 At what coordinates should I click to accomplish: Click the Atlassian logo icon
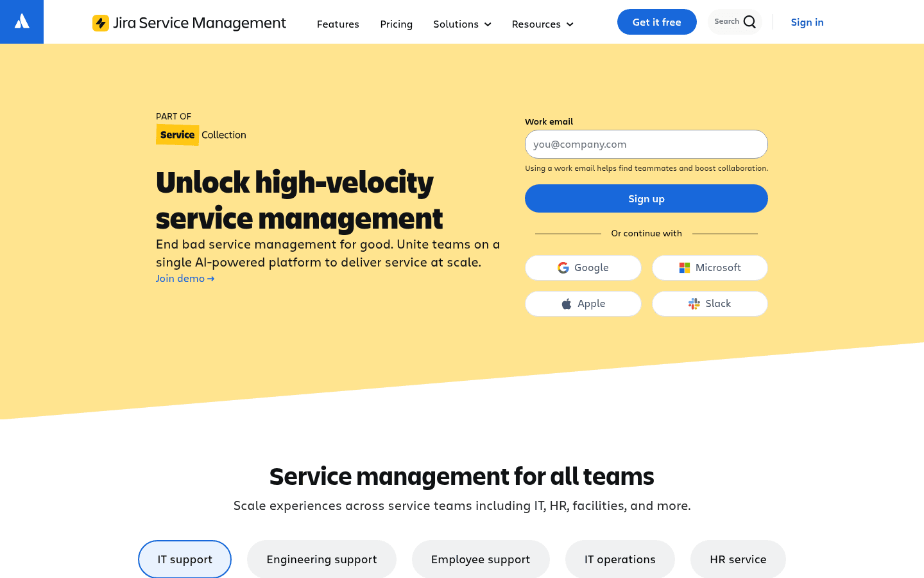(22, 22)
